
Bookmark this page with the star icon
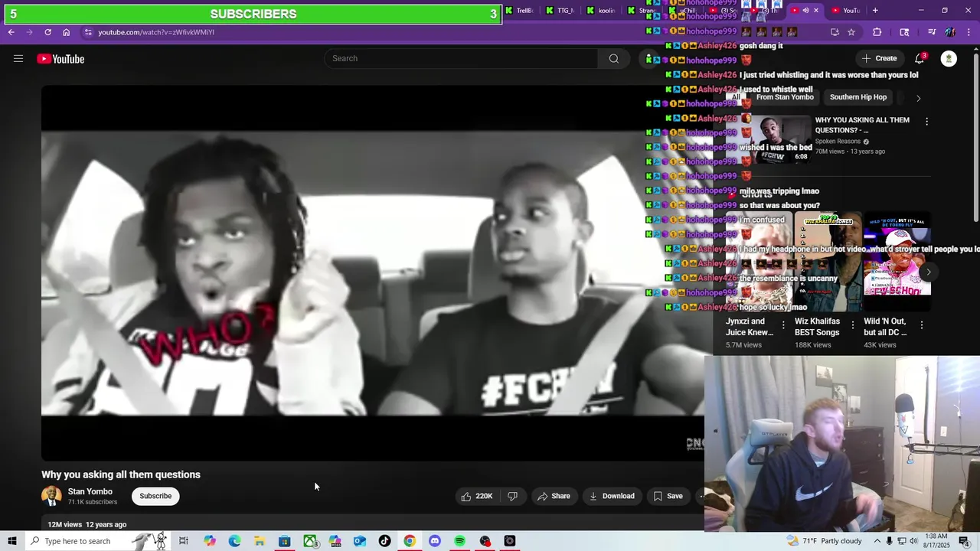point(851,32)
